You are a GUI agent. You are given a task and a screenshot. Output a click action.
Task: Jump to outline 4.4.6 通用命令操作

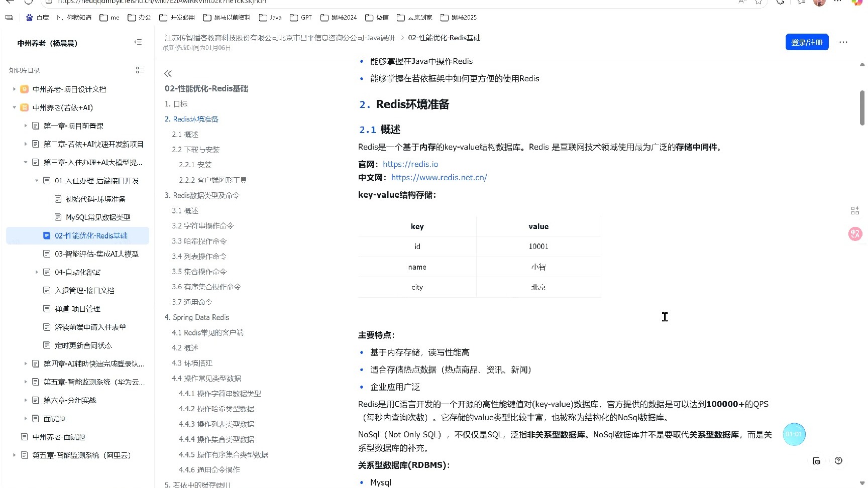(209, 470)
